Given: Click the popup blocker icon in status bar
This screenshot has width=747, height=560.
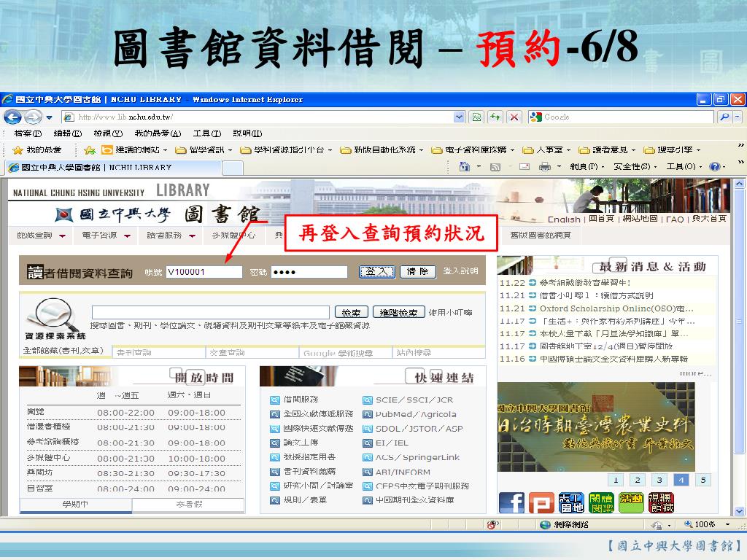Looking at the screenshot, I should pyautogui.click(x=492, y=524).
